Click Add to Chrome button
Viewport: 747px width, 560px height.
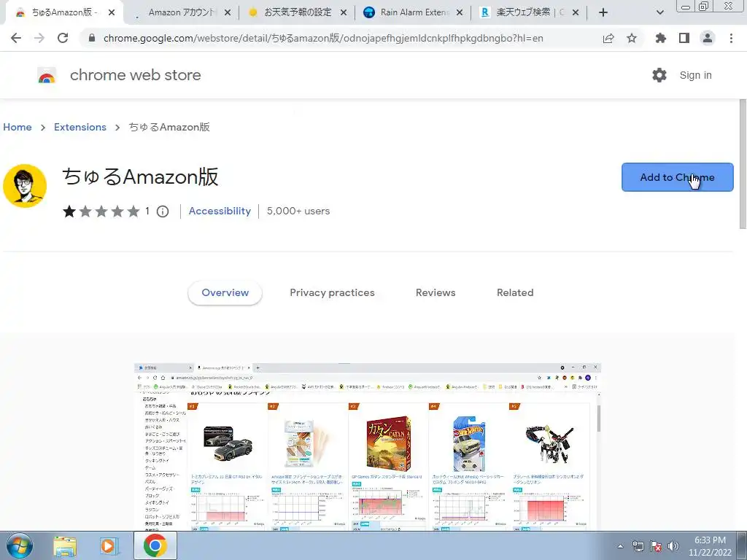pyautogui.click(x=677, y=177)
